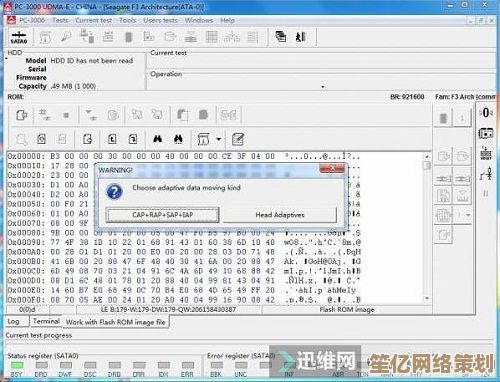Open the Current test menu

tap(93, 20)
